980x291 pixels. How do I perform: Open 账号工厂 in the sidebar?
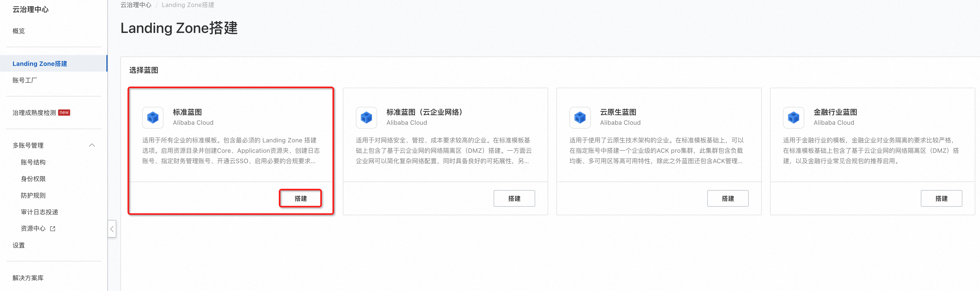25,80
